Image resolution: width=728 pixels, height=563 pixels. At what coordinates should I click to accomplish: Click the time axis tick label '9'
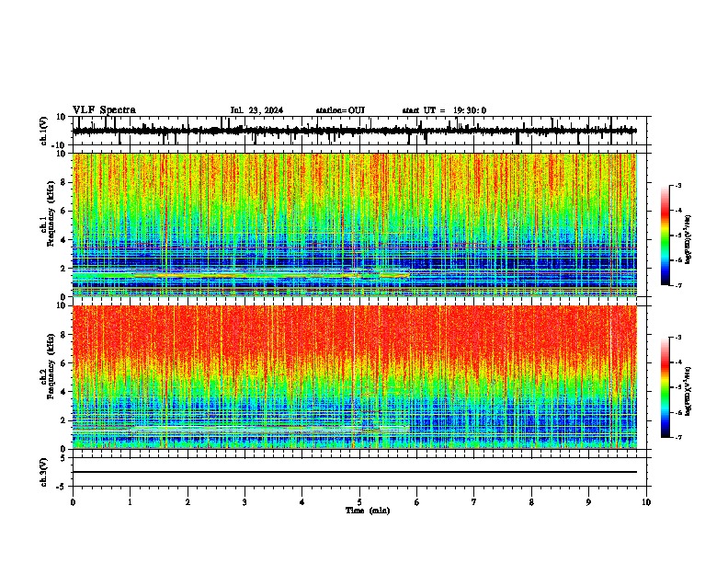tap(588, 502)
